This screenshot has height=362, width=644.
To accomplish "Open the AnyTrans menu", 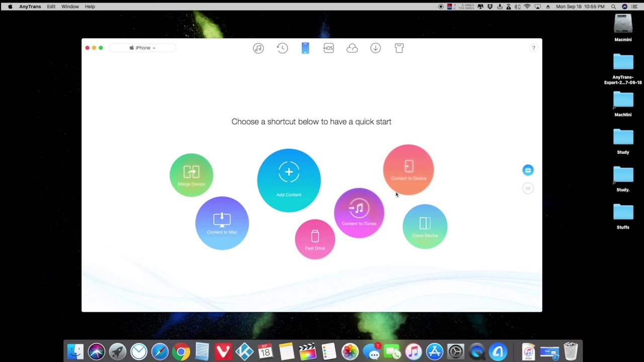I will [29, 7].
